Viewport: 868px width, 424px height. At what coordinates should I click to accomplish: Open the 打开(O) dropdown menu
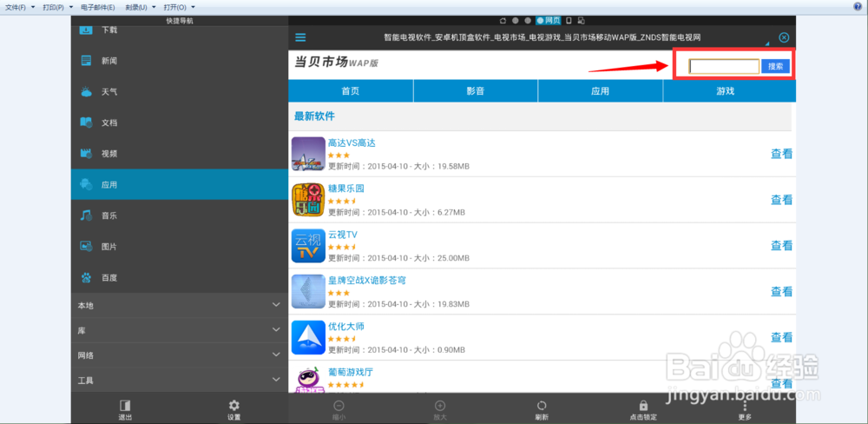click(x=180, y=7)
